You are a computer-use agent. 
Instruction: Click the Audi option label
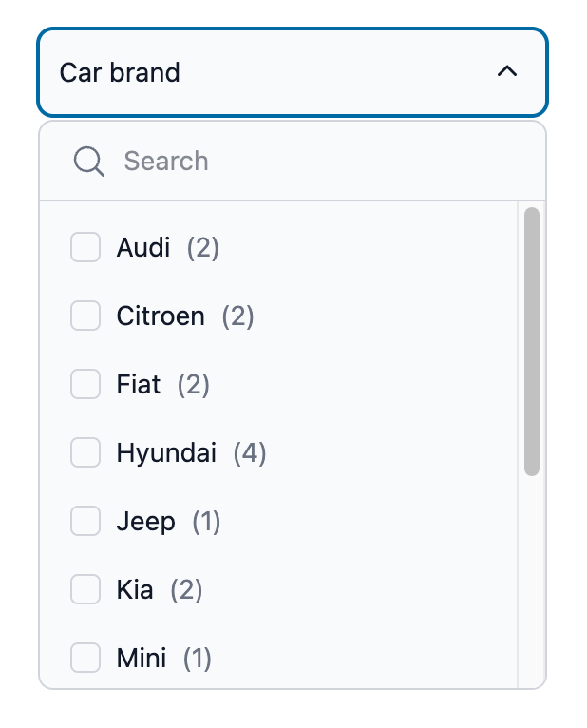click(143, 248)
